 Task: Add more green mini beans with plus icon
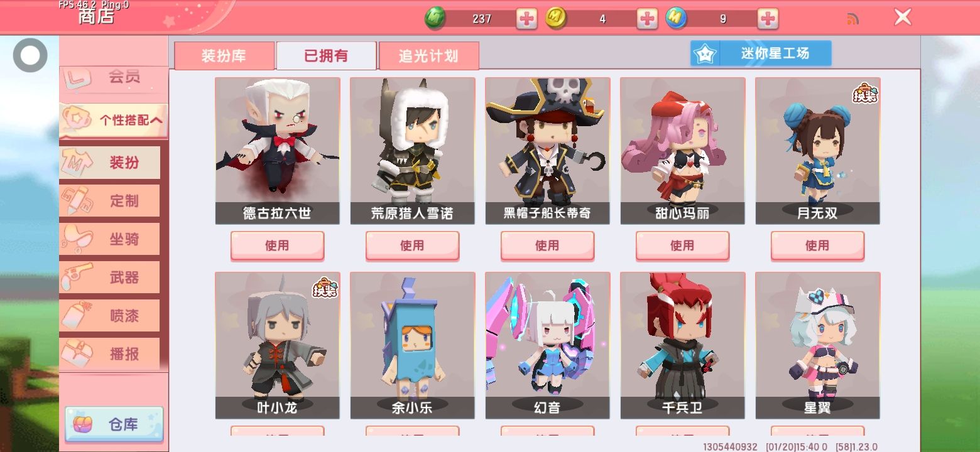coord(526,19)
